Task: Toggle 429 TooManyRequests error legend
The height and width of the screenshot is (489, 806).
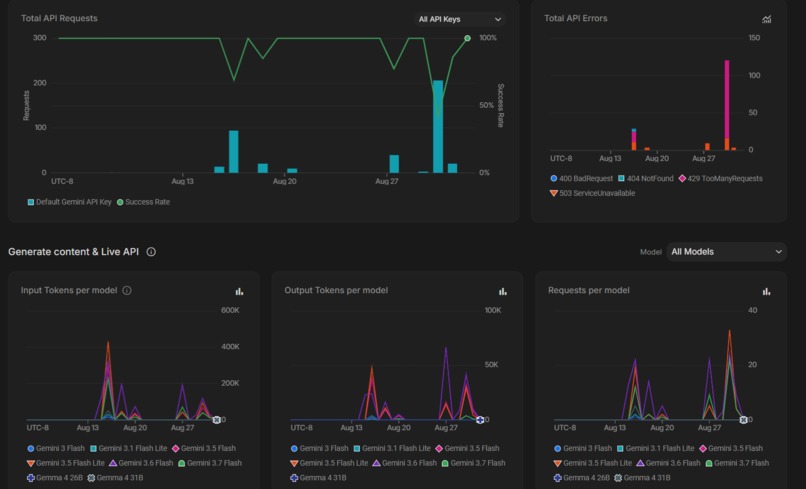Action: [721, 178]
